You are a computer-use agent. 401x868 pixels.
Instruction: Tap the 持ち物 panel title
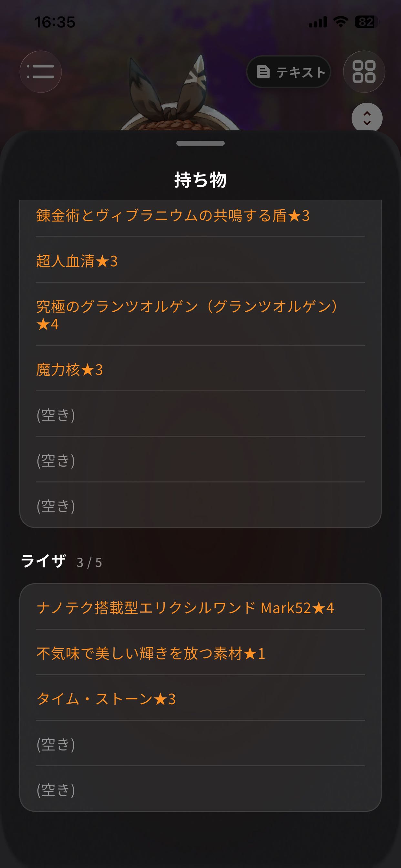pyautogui.click(x=200, y=180)
